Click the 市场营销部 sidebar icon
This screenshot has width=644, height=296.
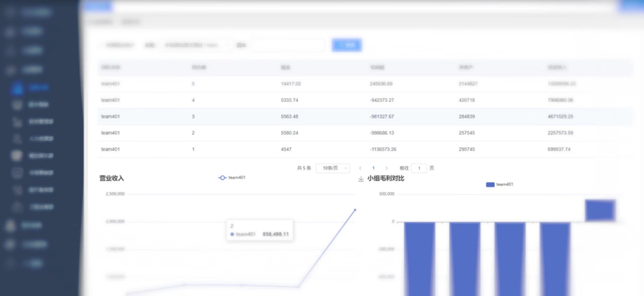tap(17, 173)
